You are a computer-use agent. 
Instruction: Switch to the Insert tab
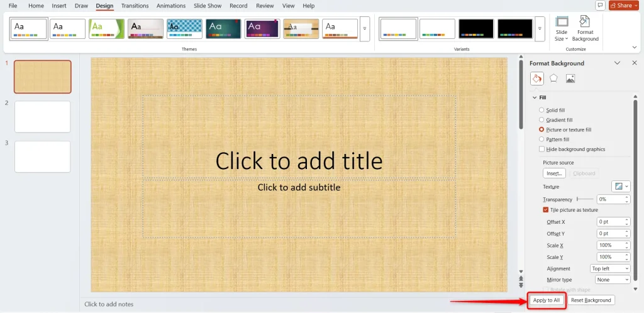pos(59,6)
